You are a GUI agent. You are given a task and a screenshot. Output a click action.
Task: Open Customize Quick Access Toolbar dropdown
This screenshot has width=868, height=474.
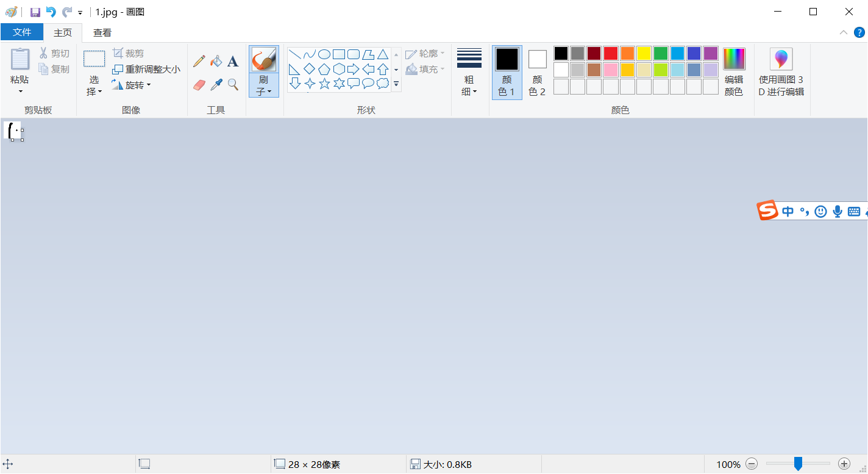[x=80, y=12]
